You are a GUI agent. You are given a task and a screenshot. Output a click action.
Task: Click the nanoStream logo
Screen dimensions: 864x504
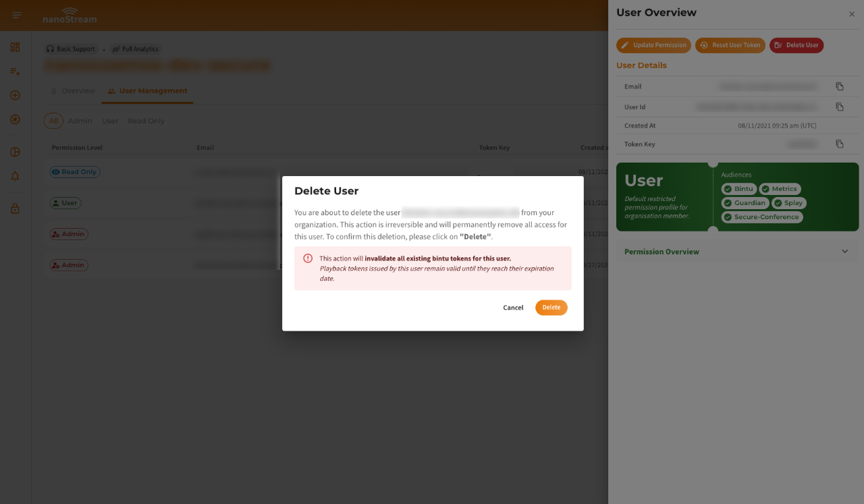(x=70, y=15)
